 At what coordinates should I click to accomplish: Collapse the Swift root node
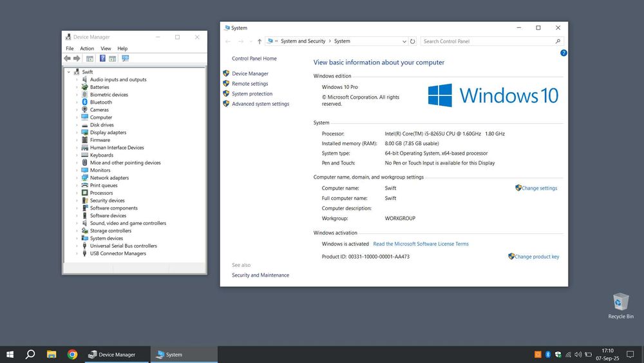click(x=69, y=72)
